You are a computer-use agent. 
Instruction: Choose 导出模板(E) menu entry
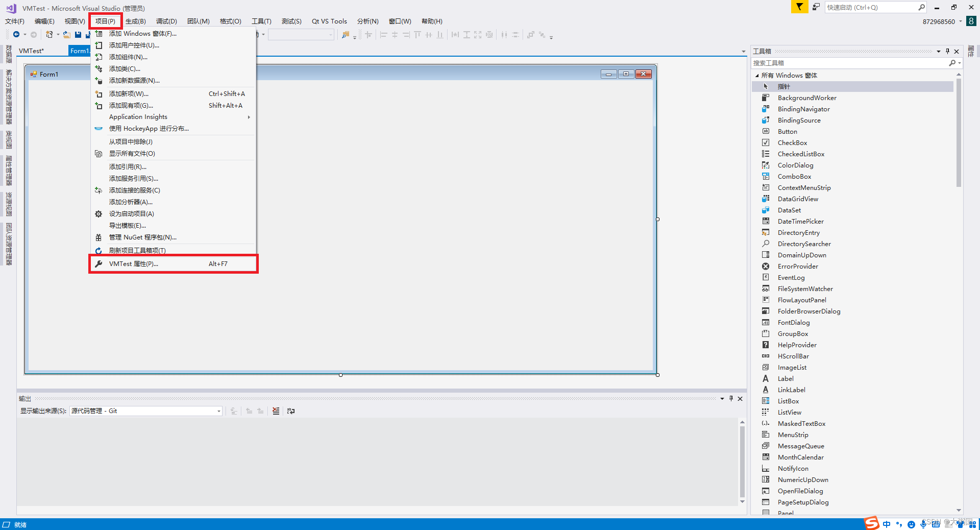[174, 226]
